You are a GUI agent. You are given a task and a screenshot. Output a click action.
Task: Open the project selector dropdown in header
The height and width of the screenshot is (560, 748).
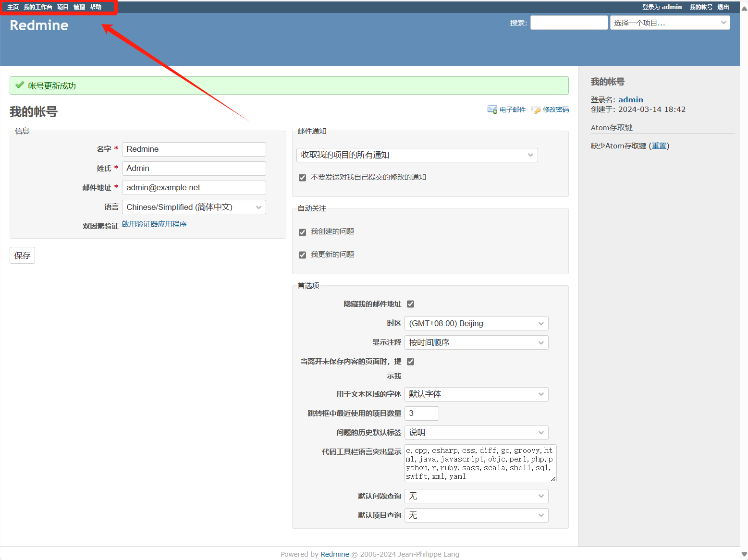pos(669,23)
